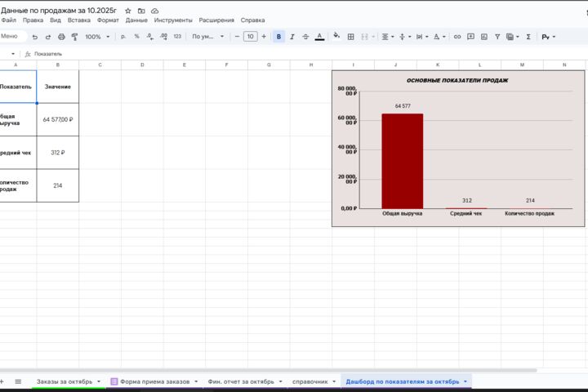Expand the name box dropdown arrow

coord(13,54)
